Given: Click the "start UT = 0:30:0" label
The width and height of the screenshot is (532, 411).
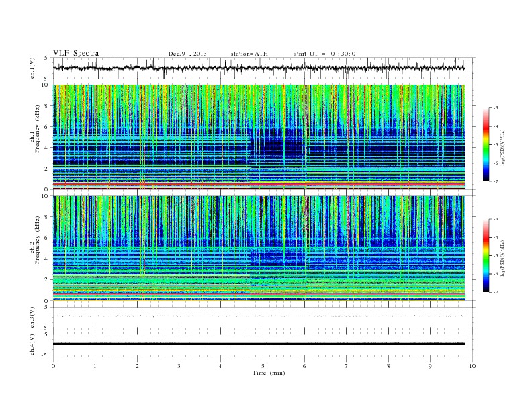Looking at the screenshot, I should (324, 54).
